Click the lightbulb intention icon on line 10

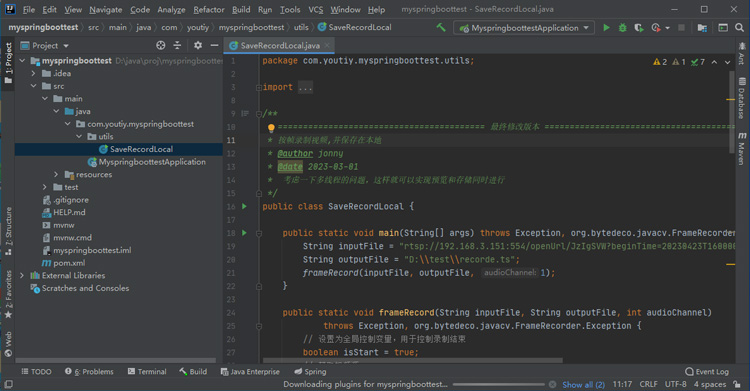[271, 127]
